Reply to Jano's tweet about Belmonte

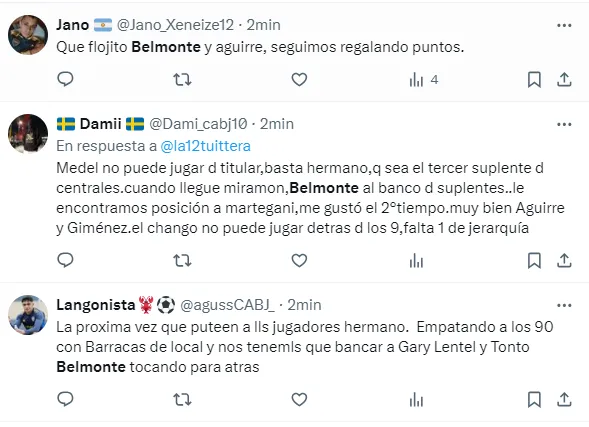(65, 79)
